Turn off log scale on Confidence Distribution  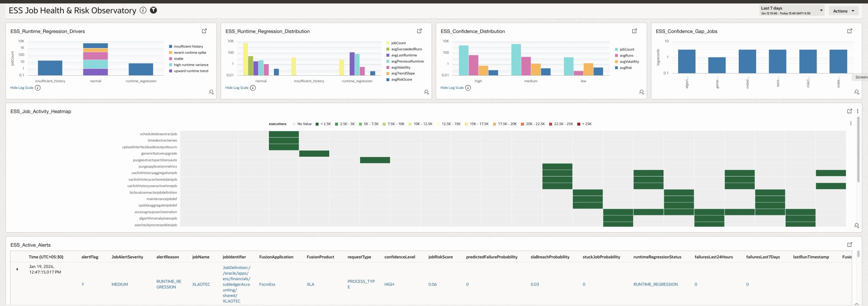pos(452,88)
